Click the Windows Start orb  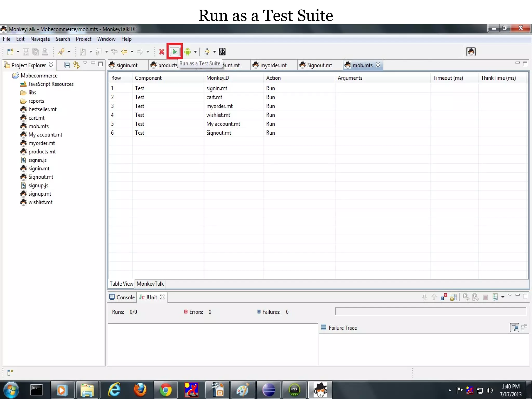pyautogui.click(x=11, y=390)
